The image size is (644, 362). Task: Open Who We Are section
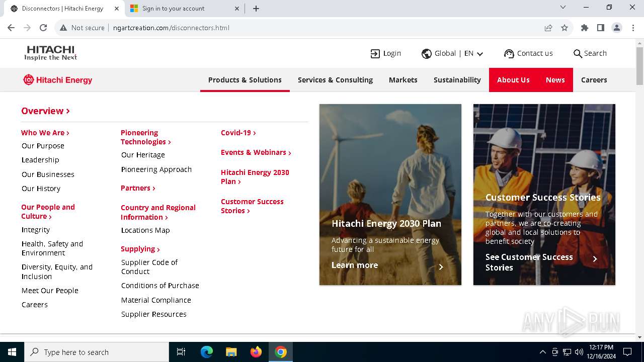[45, 133]
